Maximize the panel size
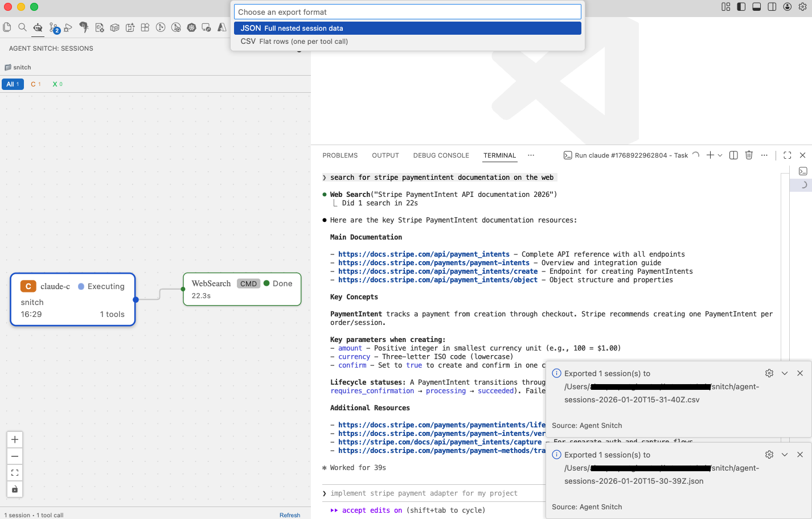This screenshot has width=812, height=519. point(788,155)
